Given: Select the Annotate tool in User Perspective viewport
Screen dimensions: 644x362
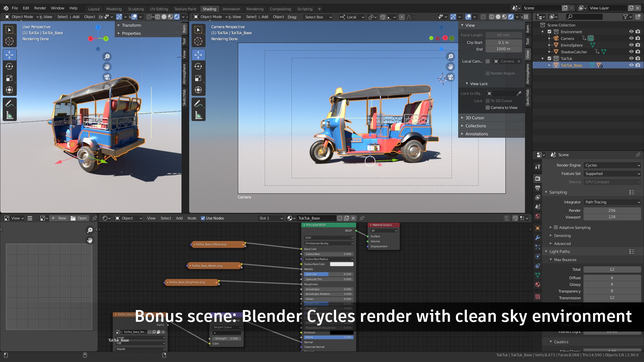Looking at the screenshot, I should [9, 104].
